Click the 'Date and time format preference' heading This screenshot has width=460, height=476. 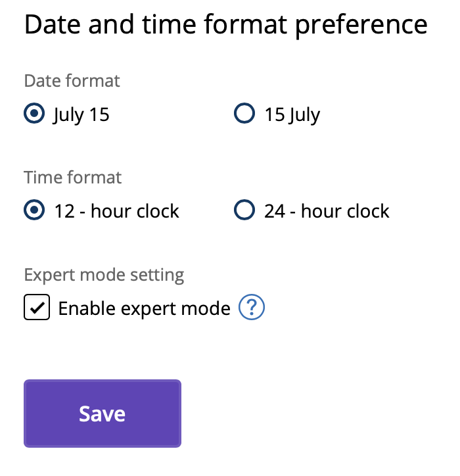point(226,25)
